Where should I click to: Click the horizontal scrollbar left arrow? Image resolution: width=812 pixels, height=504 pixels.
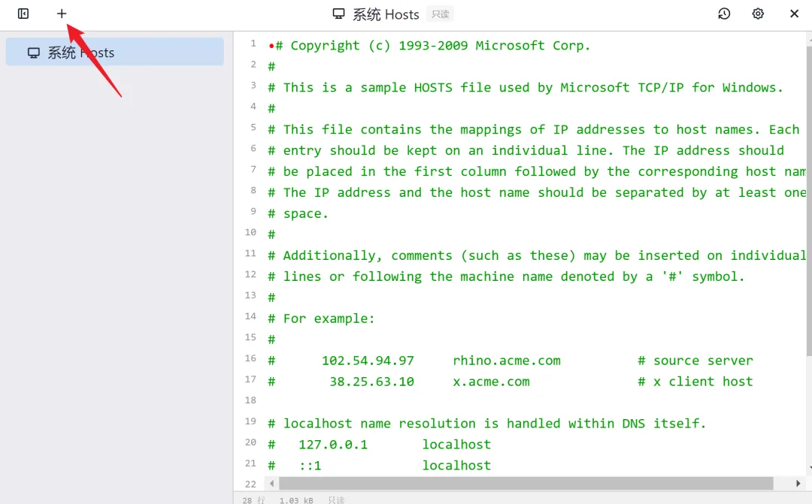coord(272,483)
